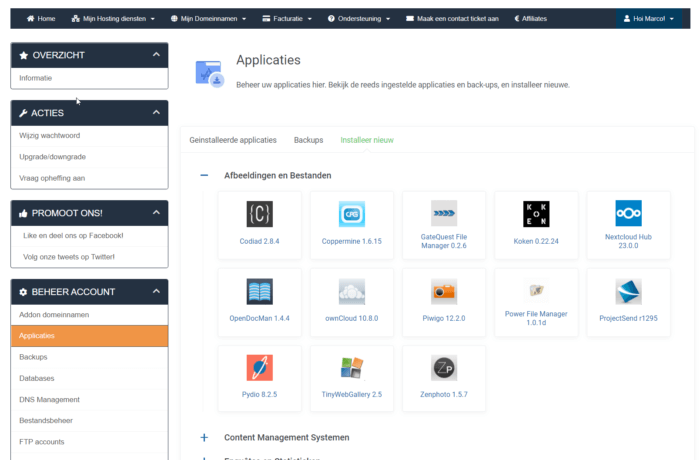Click the Codiad 2.8.4 app icon

click(x=259, y=214)
